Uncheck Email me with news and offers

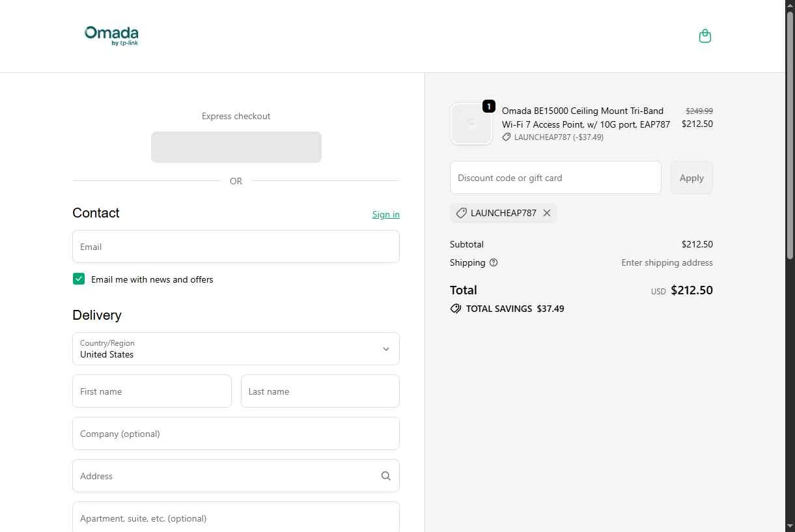[79, 279]
